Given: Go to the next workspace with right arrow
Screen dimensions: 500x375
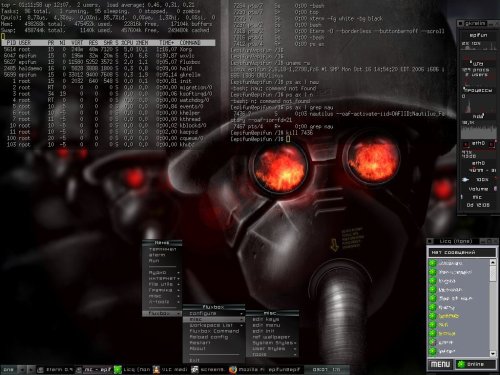Looking at the screenshot, I should [x=31, y=369].
